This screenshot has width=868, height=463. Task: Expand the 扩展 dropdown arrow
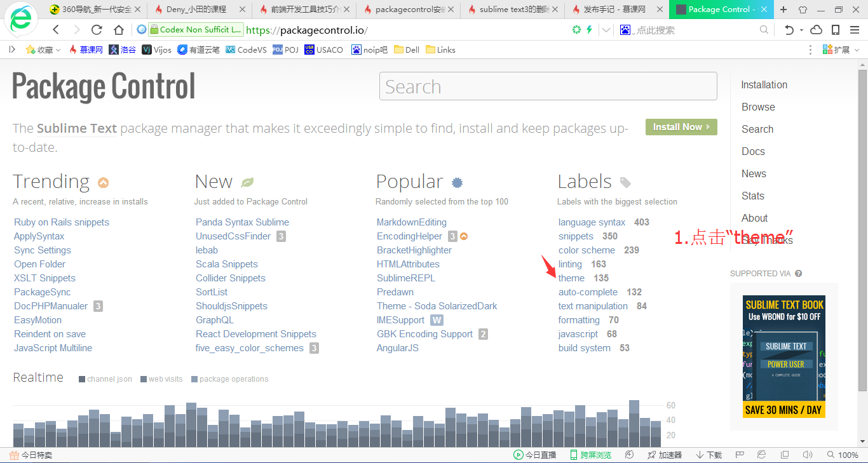click(856, 50)
